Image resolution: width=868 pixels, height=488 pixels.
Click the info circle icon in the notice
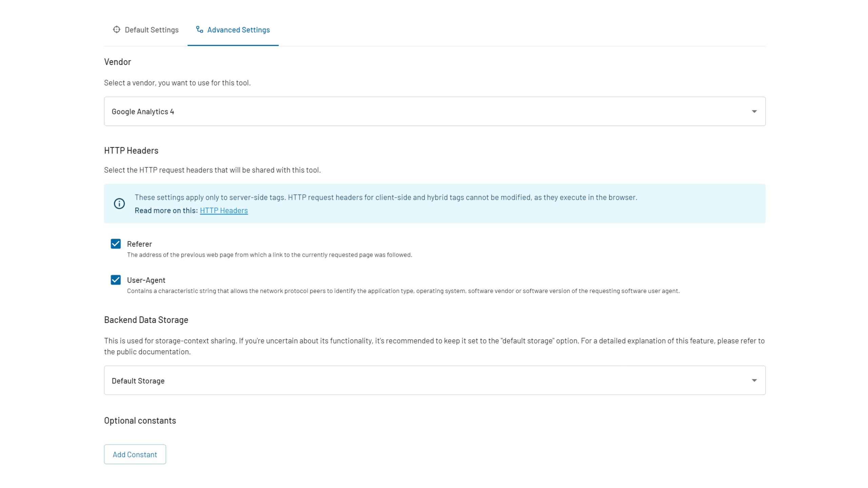(x=119, y=203)
